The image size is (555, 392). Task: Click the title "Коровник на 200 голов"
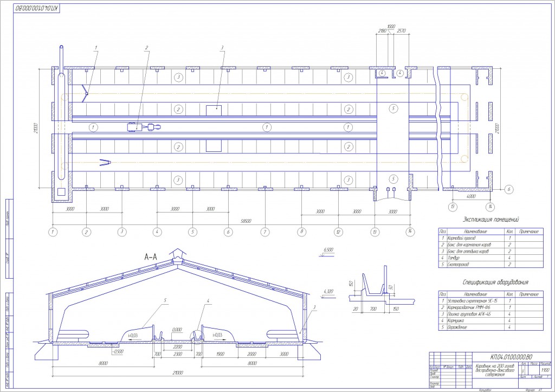[x=495, y=365]
